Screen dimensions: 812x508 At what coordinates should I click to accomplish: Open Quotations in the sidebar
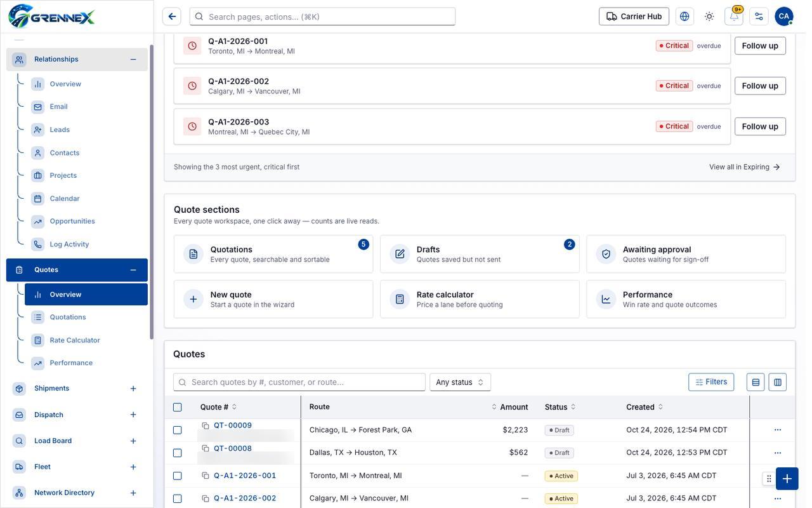pos(86,317)
